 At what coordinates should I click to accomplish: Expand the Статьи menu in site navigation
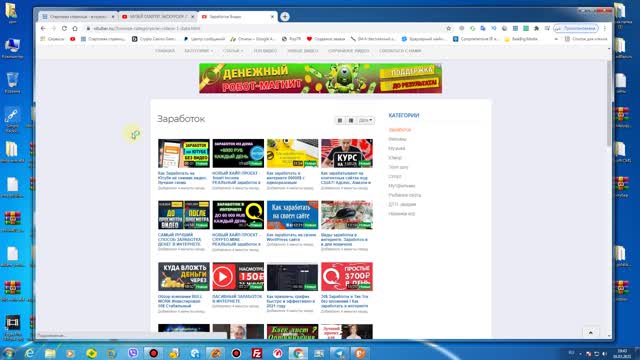click(233, 51)
